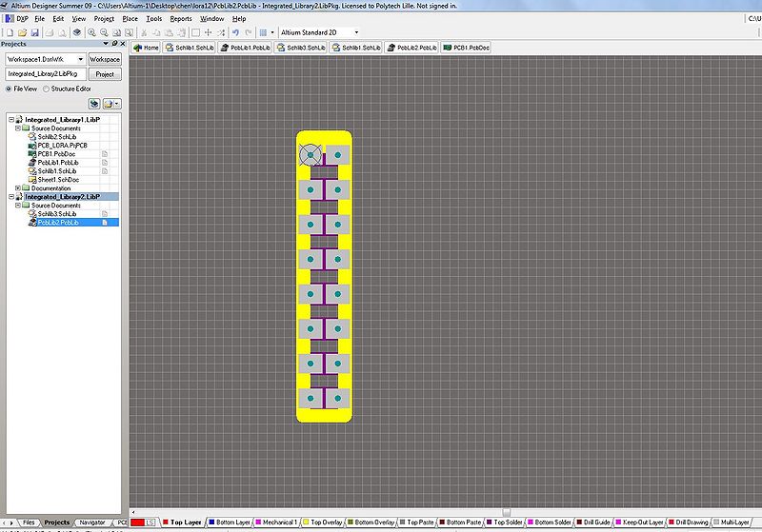Open the Place menu
This screenshot has width=762, height=532.
point(130,18)
